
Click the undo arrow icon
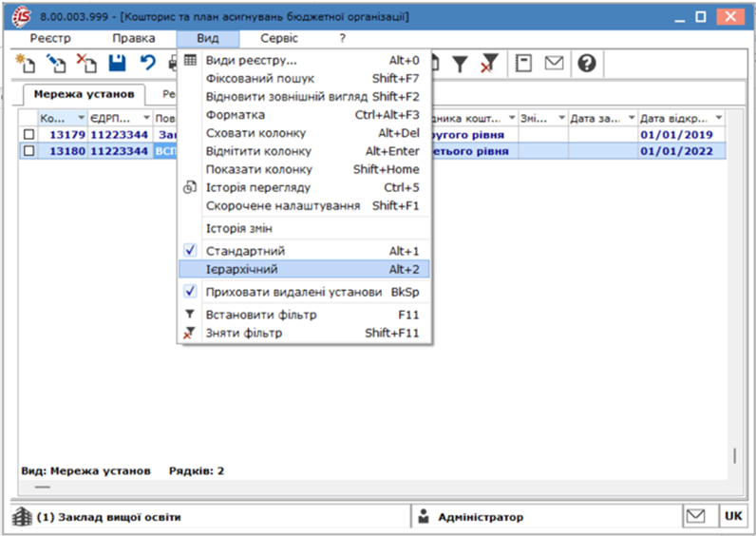(148, 64)
